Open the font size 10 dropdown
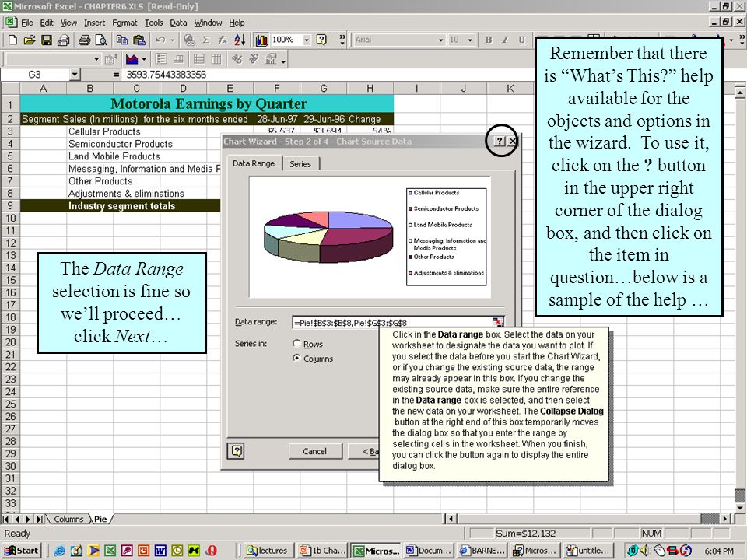 tap(470, 40)
